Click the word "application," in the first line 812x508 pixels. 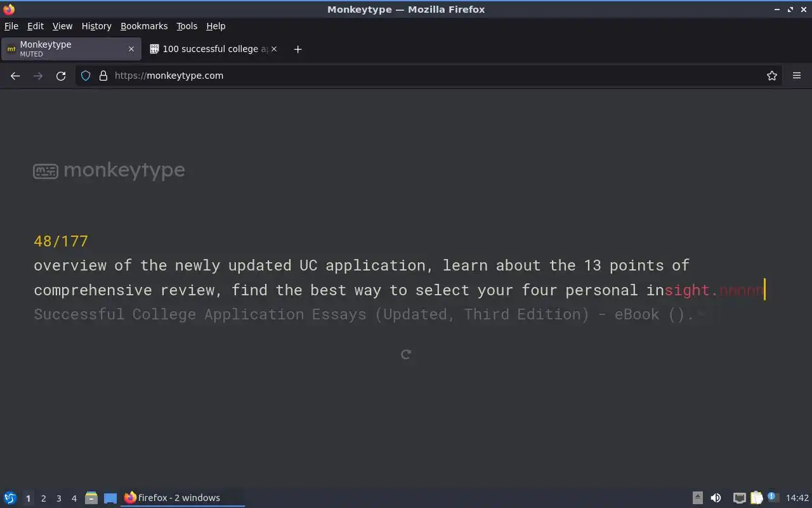(379, 265)
